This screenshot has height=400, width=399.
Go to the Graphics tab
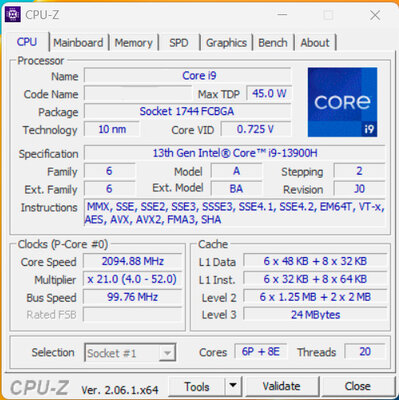tap(226, 43)
